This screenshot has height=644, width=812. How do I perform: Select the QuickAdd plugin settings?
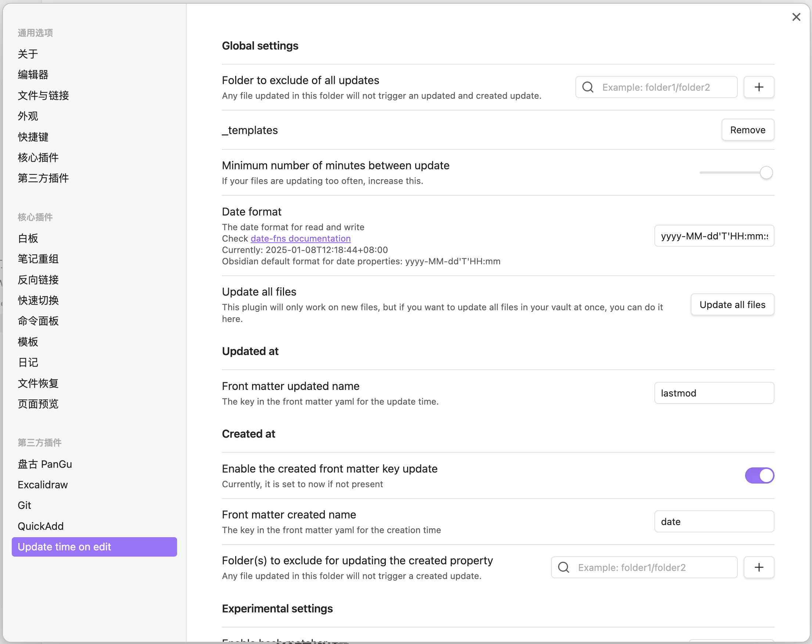tap(41, 526)
